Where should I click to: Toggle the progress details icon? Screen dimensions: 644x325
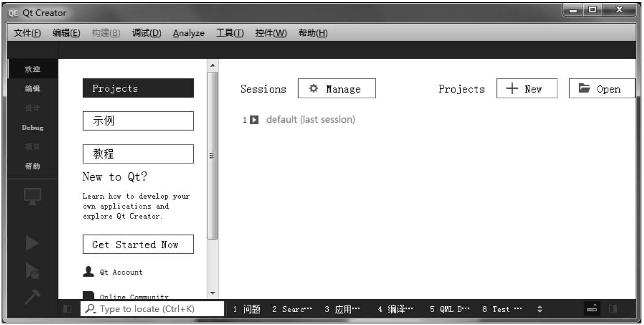coord(592,309)
